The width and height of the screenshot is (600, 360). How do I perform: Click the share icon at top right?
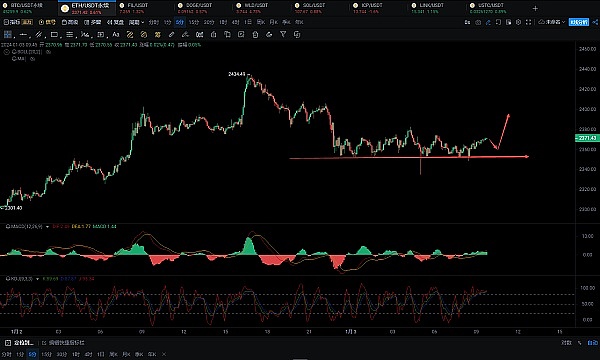point(595,23)
